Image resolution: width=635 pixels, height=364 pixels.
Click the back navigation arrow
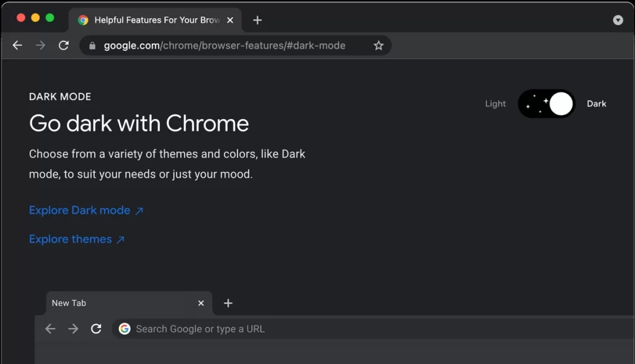(17, 45)
